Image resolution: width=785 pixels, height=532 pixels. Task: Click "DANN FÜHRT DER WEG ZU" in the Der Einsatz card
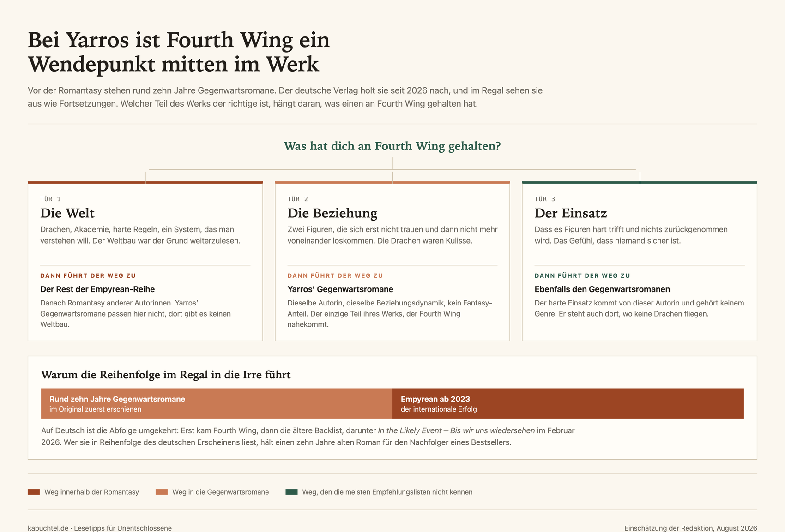point(582,275)
